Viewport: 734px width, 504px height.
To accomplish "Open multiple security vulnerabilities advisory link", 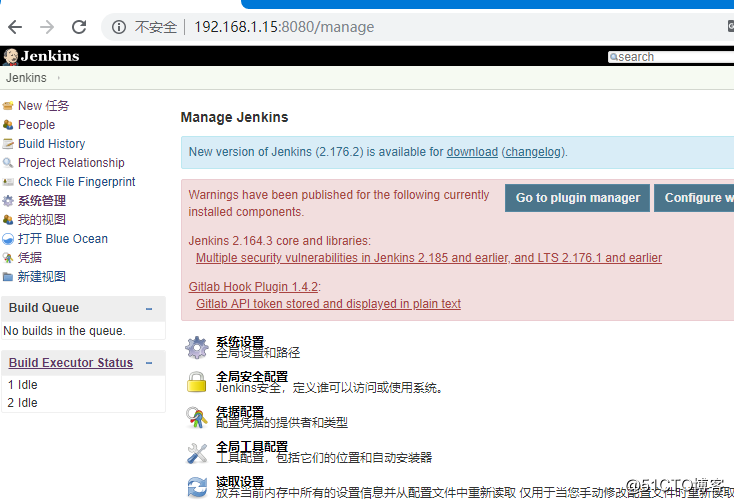I will (x=429, y=258).
